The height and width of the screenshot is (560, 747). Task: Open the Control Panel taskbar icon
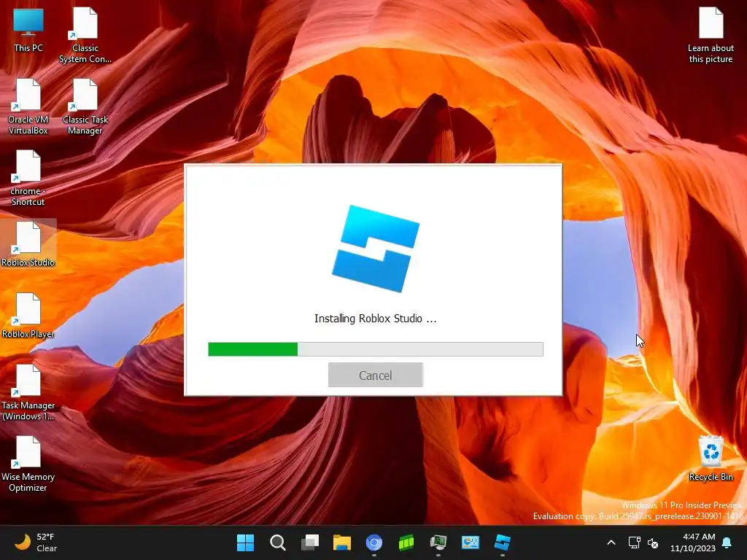click(471, 542)
